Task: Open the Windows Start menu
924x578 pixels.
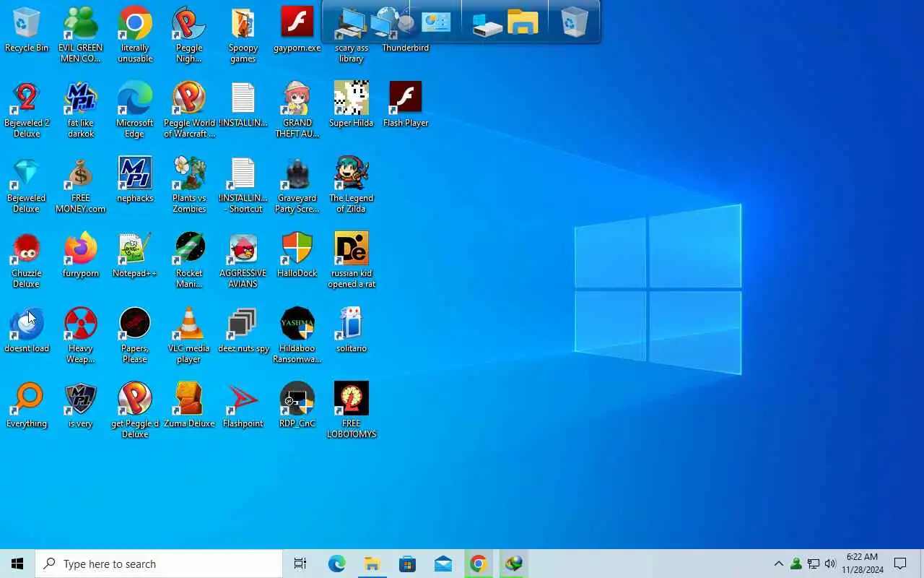Action: click(x=17, y=564)
